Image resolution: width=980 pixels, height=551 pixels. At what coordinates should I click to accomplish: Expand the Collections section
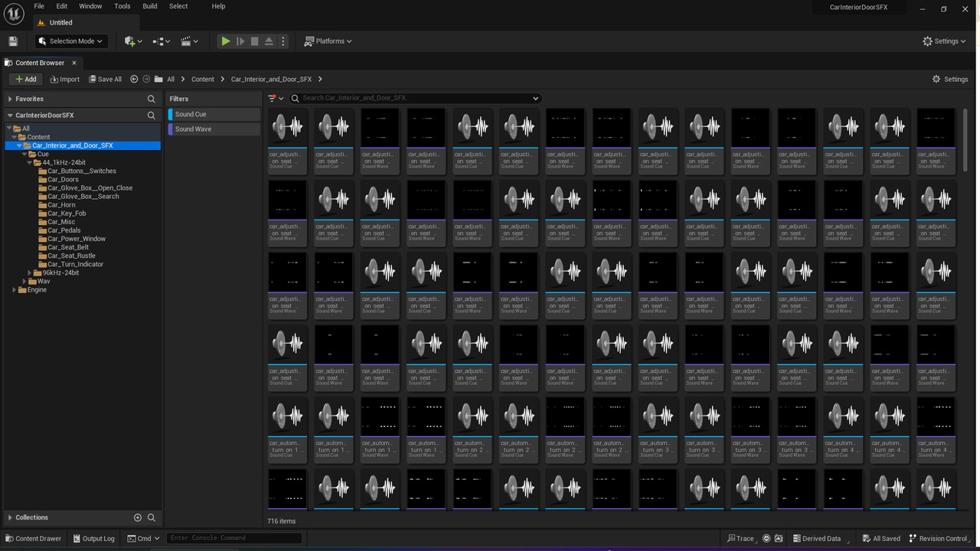(9, 517)
